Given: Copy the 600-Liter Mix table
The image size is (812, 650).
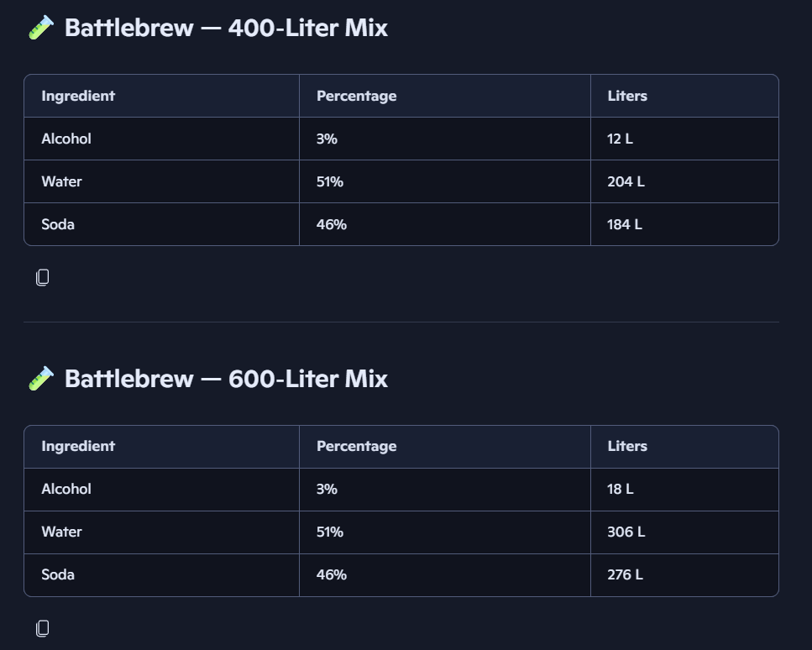Looking at the screenshot, I should (43, 628).
